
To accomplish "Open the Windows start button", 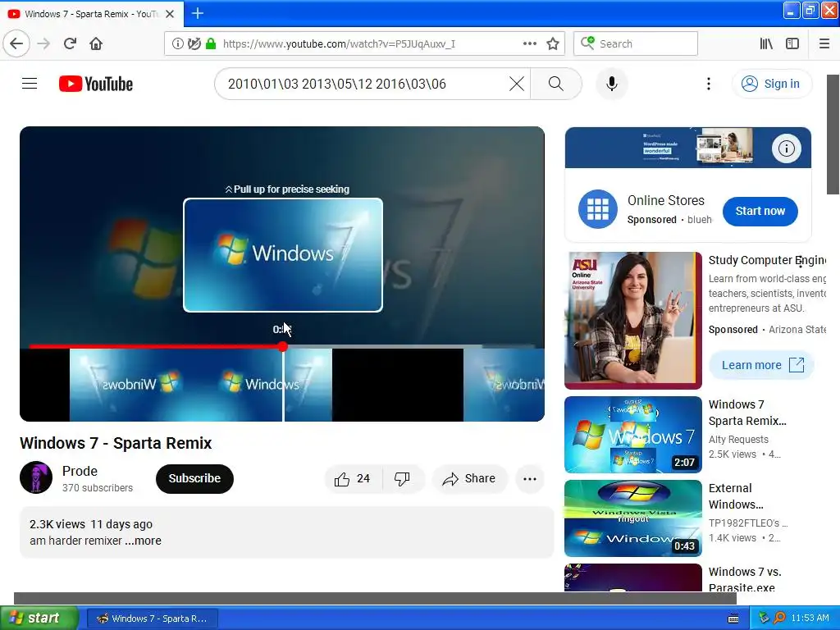I will [x=39, y=618].
